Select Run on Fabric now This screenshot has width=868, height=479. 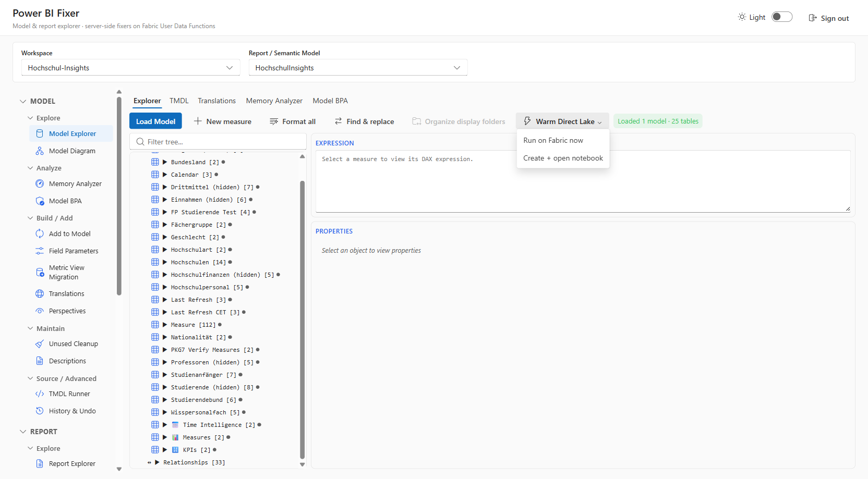pos(563,140)
